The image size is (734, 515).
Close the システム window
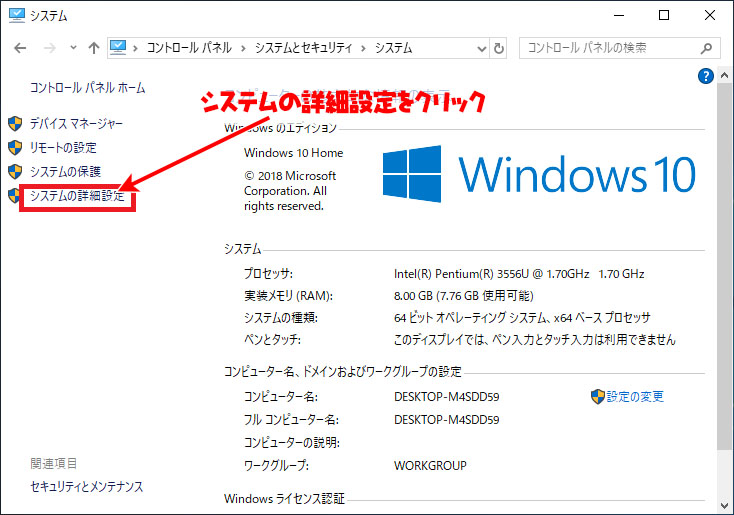click(x=710, y=15)
